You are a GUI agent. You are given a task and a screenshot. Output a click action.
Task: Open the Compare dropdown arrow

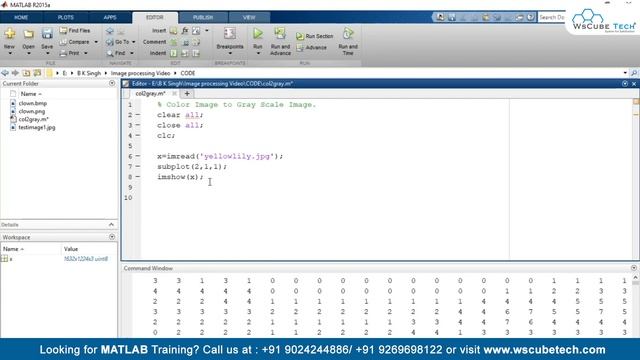tap(96, 42)
